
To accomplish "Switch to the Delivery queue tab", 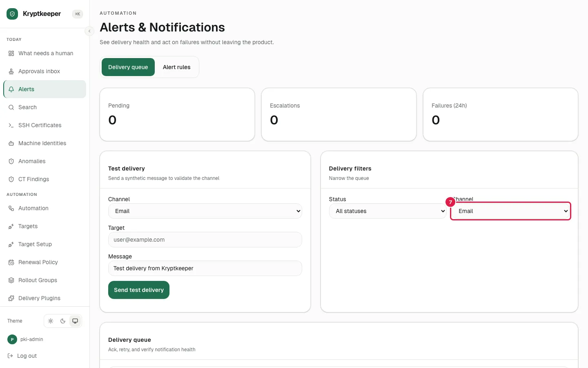I will point(128,67).
